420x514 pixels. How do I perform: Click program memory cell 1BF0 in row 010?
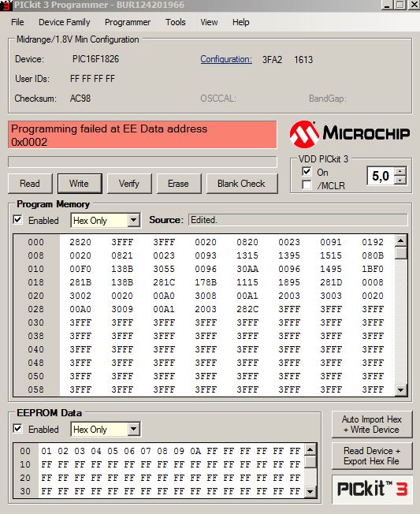(x=373, y=269)
